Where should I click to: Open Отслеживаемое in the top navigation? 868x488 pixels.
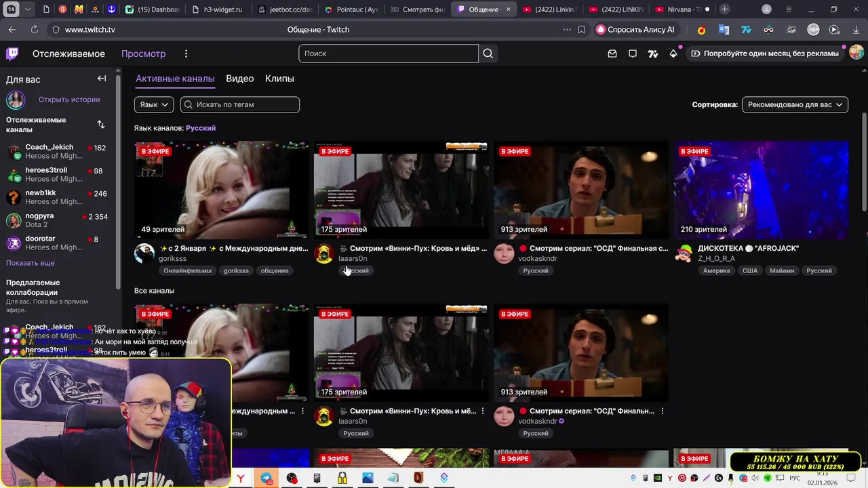click(x=68, y=54)
